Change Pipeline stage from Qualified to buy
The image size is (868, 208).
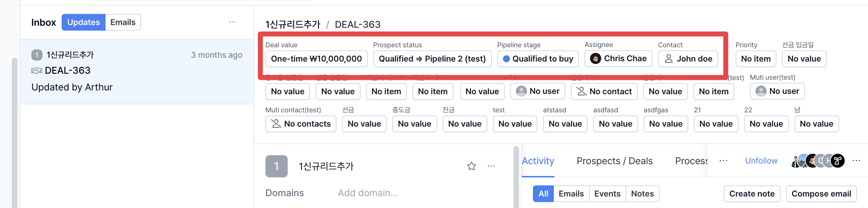point(538,58)
